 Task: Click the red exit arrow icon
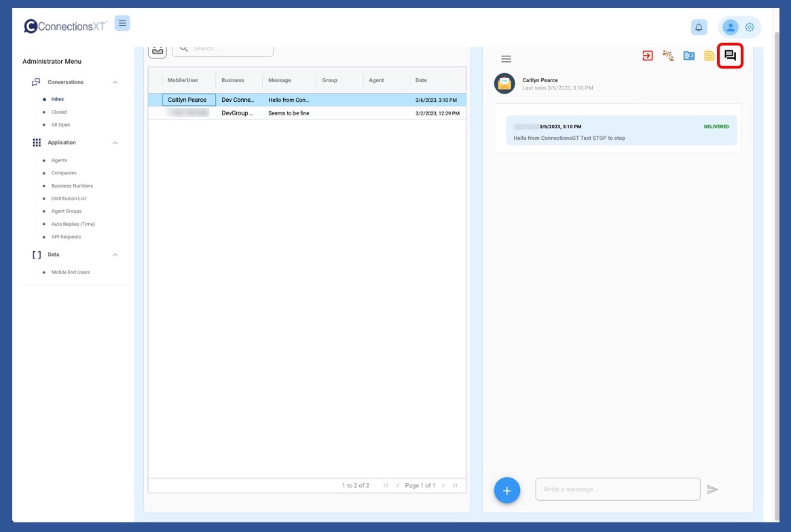(x=647, y=56)
